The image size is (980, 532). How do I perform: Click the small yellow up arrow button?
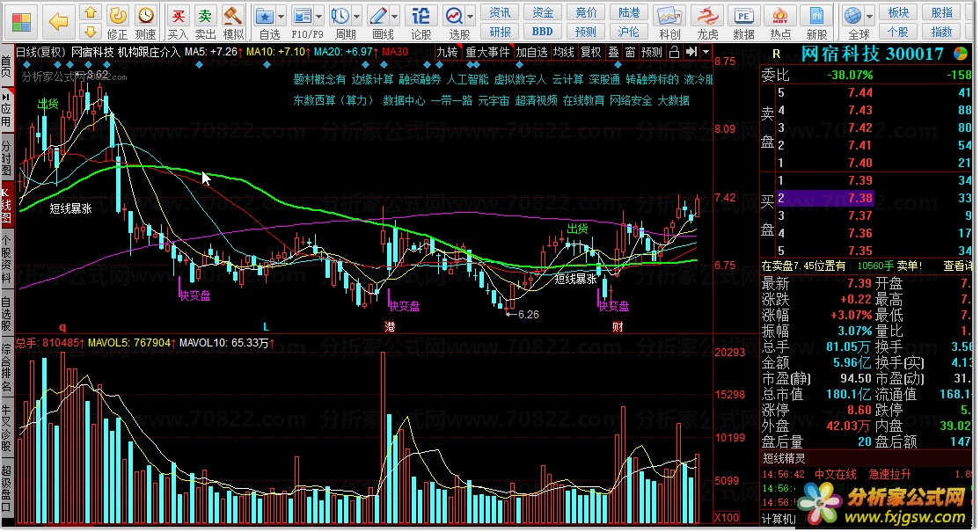tap(91, 12)
